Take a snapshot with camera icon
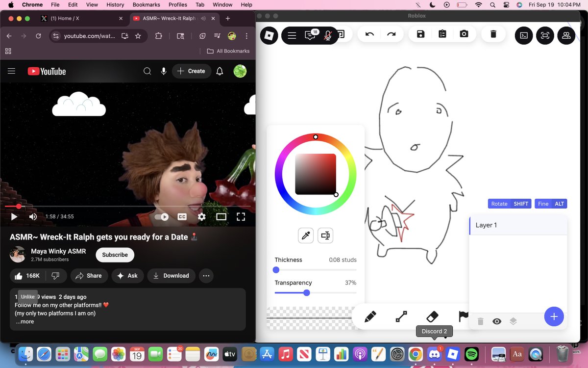The height and width of the screenshot is (368, 588). click(x=464, y=34)
